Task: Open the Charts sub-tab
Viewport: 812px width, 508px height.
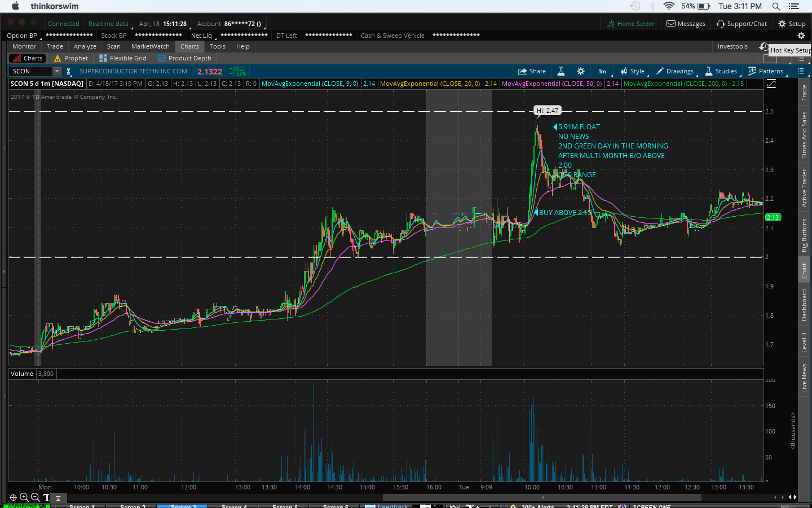Action: click(x=28, y=58)
